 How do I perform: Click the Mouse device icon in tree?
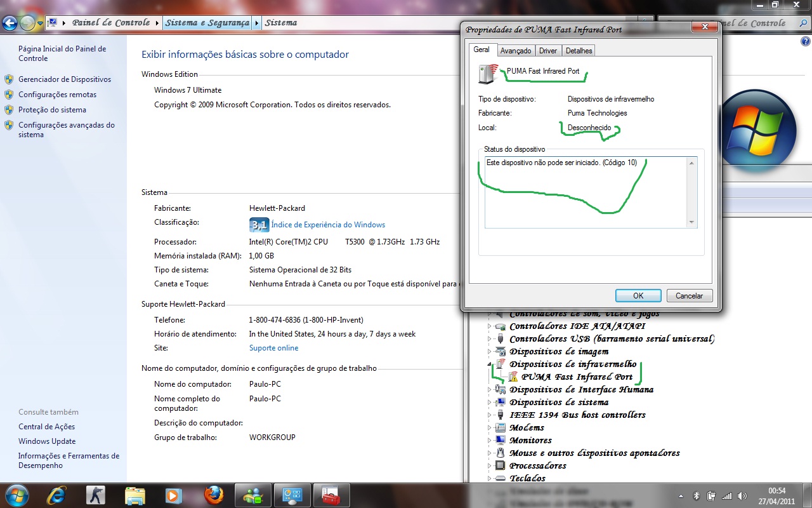pyautogui.click(x=501, y=453)
